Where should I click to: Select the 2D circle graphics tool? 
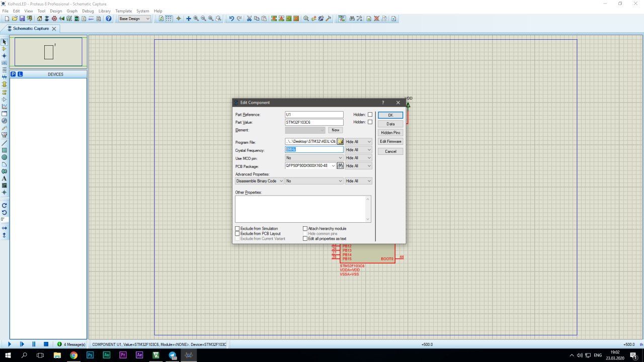click(x=5, y=157)
